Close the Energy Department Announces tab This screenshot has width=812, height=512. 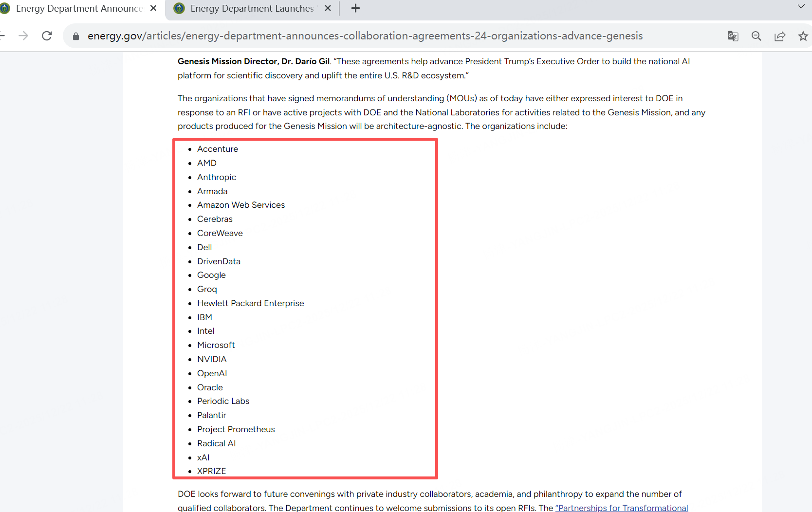click(x=153, y=8)
